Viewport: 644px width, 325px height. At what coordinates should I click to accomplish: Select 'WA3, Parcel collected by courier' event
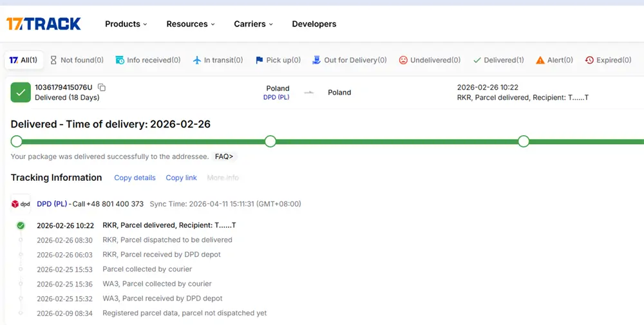157,284
